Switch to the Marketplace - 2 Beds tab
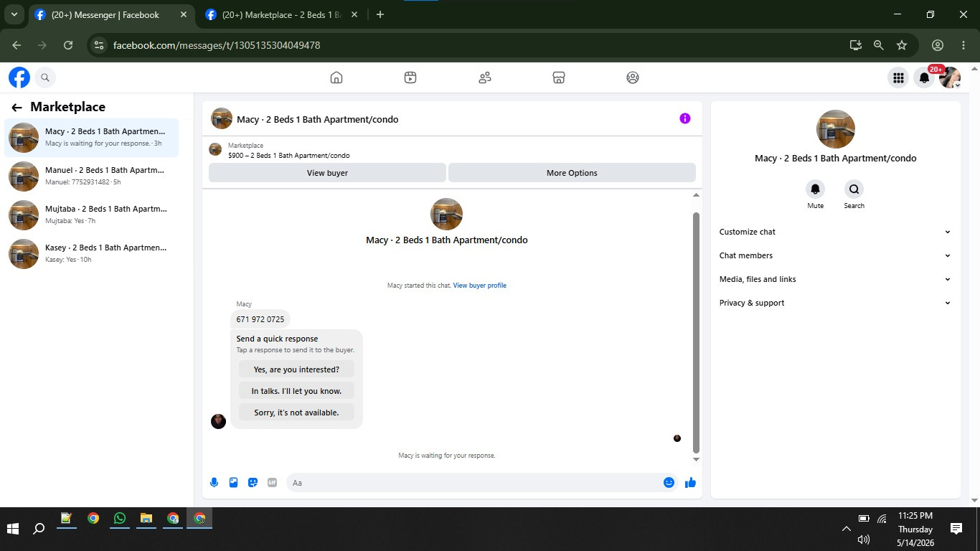 (282, 14)
